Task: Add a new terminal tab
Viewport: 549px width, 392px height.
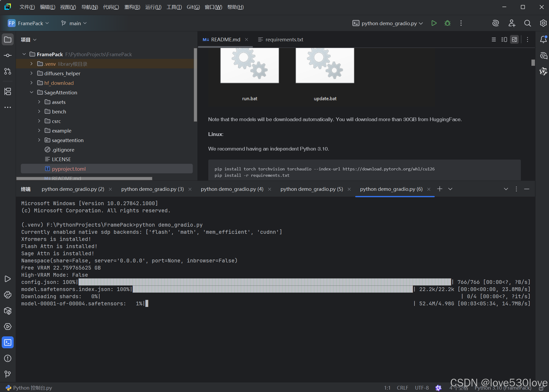Action: (440, 189)
